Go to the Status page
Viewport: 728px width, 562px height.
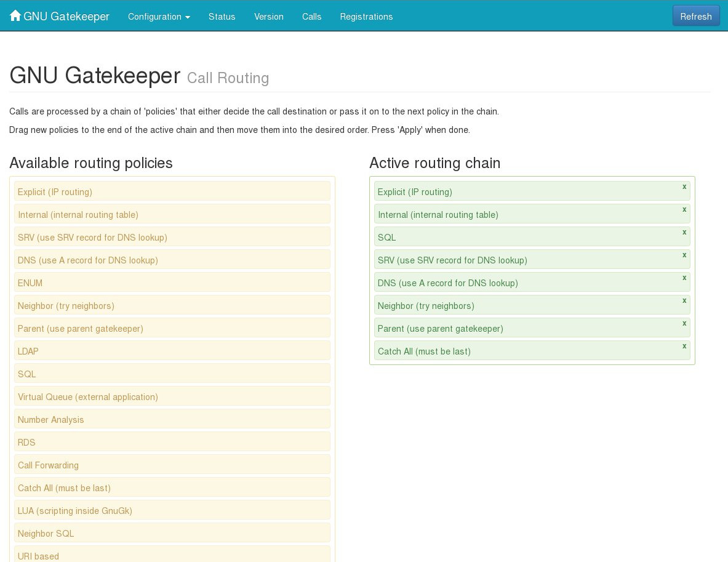point(222,16)
